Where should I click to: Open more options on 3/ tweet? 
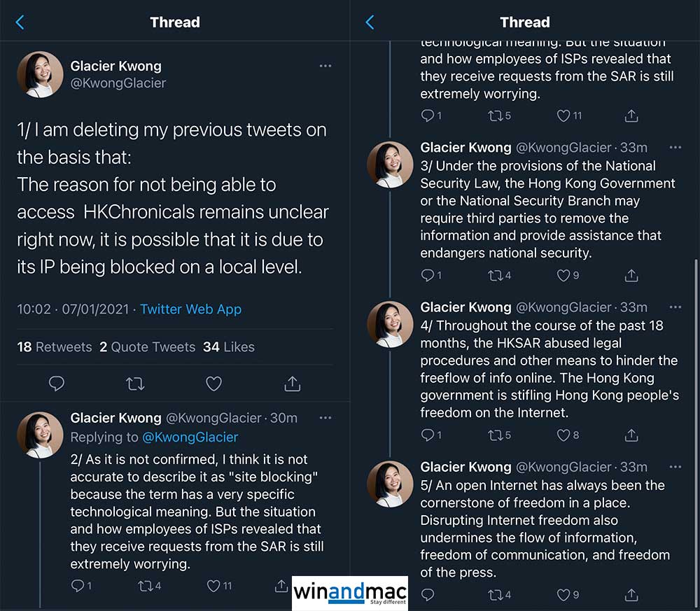[x=675, y=148]
